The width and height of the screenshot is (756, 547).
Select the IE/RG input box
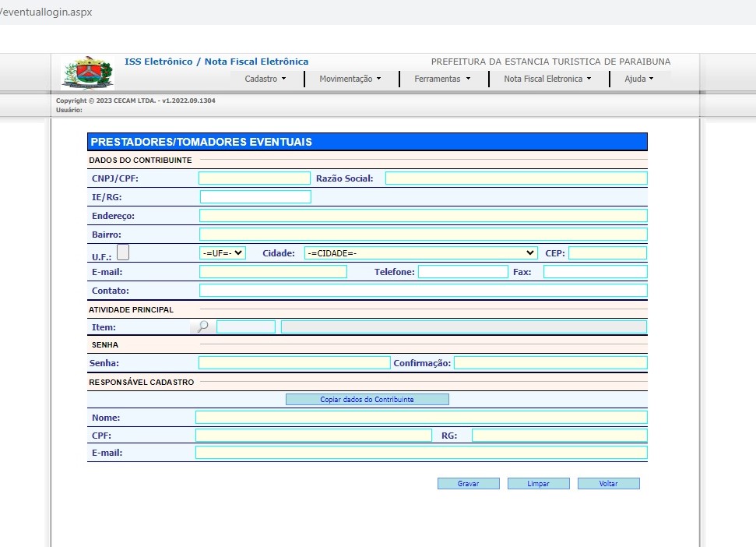(x=255, y=197)
